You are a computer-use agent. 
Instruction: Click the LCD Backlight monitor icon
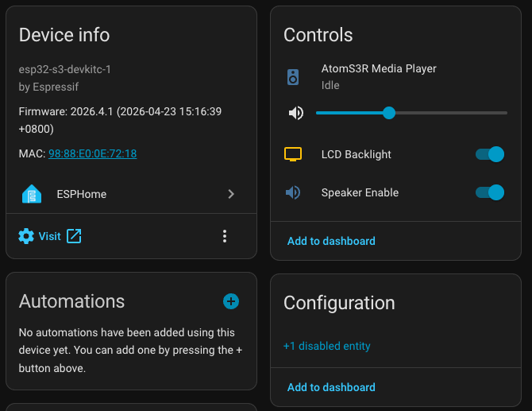point(294,154)
